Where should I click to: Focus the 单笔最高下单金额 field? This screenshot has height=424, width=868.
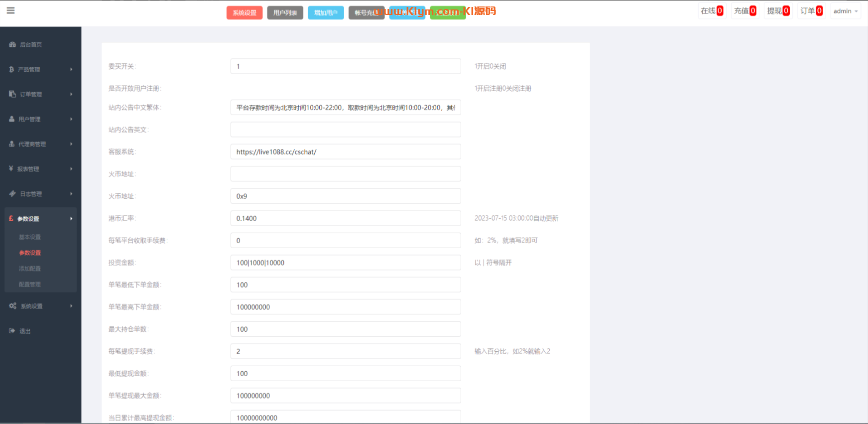tap(346, 307)
